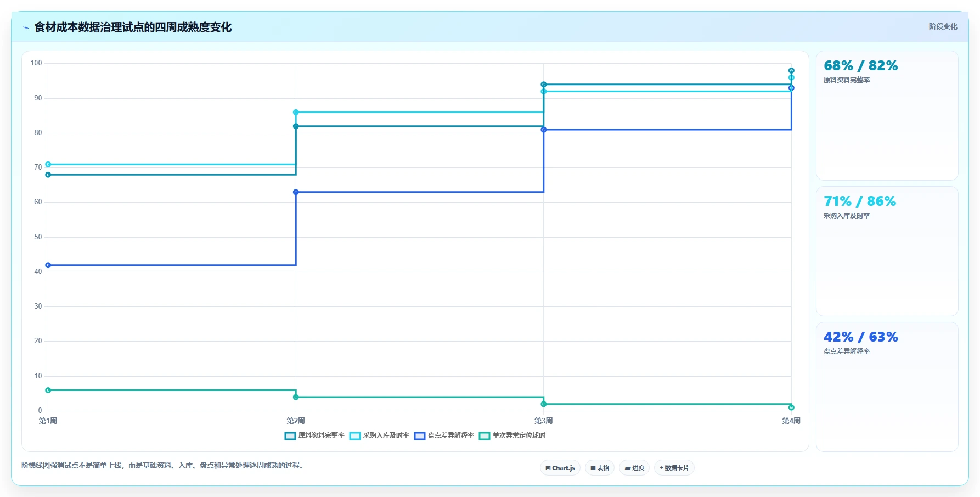Click the 68% / 82% metric value

pos(860,66)
